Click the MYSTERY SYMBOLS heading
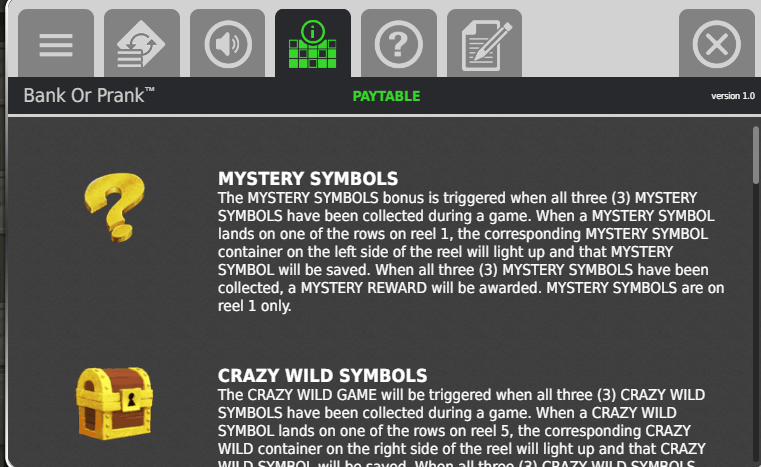Screen dimensions: 761x467 (x=308, y=179)
